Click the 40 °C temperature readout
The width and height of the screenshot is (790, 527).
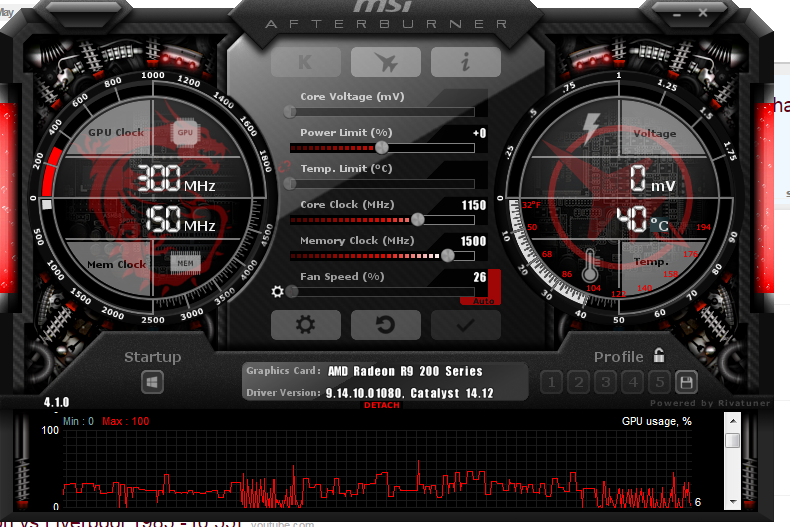[643, 219]
